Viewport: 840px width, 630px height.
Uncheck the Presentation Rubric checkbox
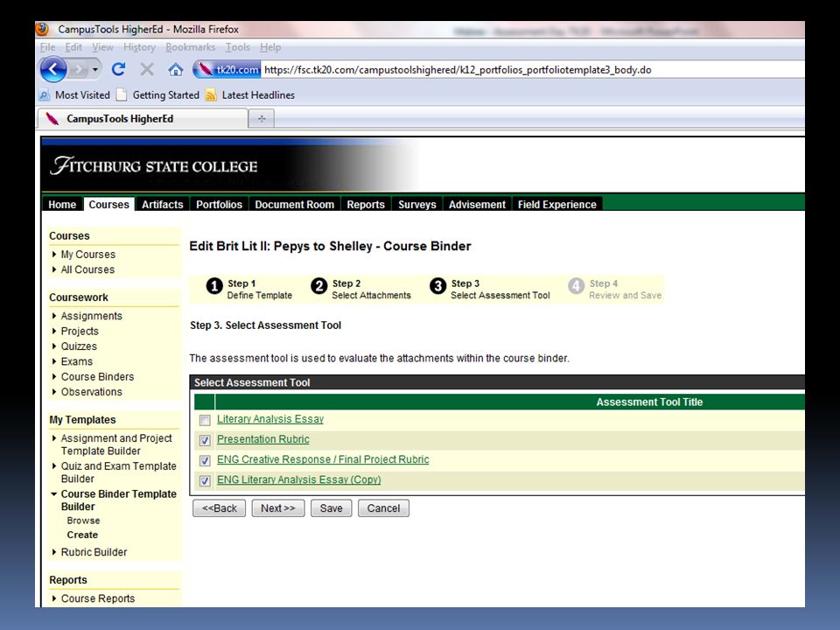205,440
